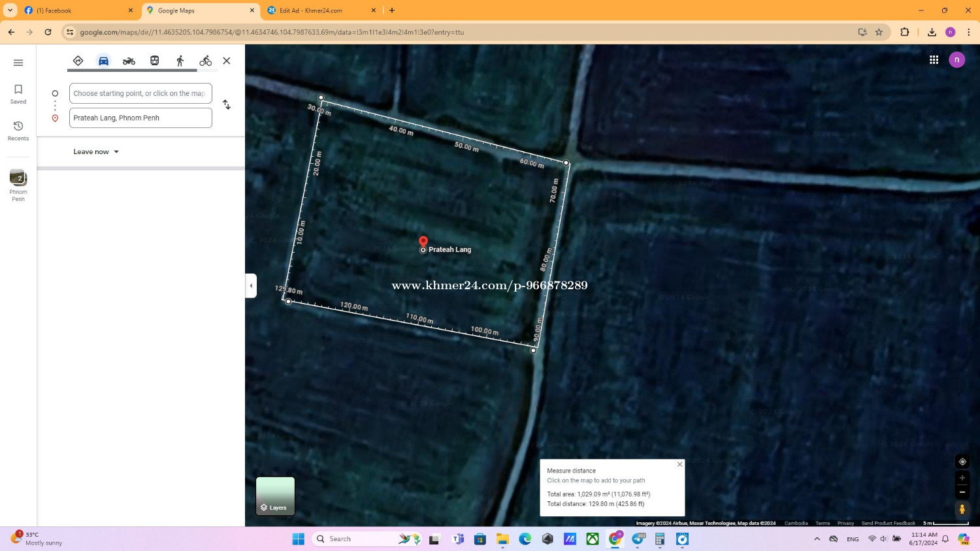The image size is (980, 551).
Task: Select the Motorcycle travel mode icon
Action: [129, 61]
